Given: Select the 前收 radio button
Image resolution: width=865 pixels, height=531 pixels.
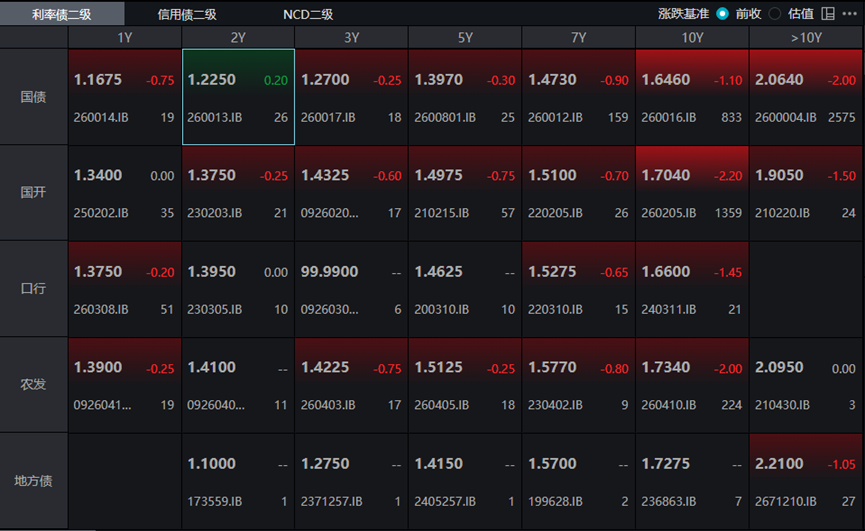Looking at the screenshot, I should coord(722,14).
